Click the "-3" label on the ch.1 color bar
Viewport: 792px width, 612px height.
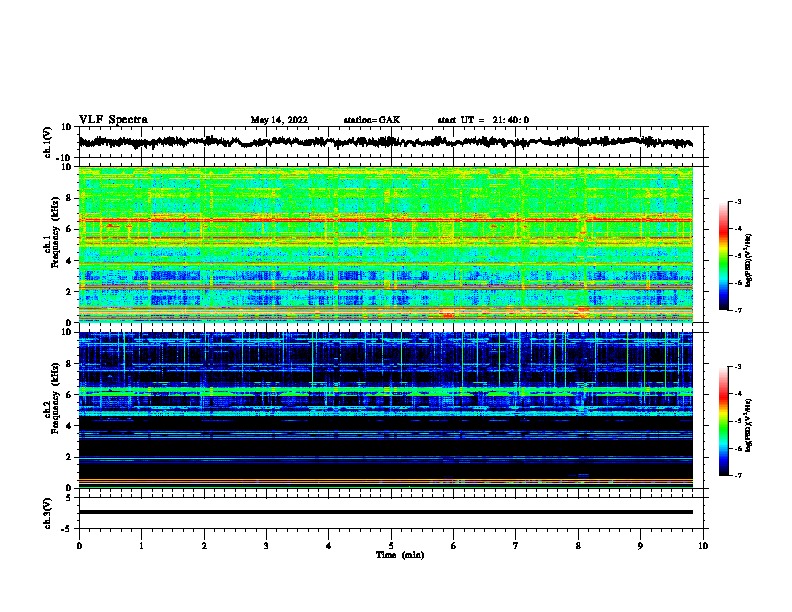737,201
